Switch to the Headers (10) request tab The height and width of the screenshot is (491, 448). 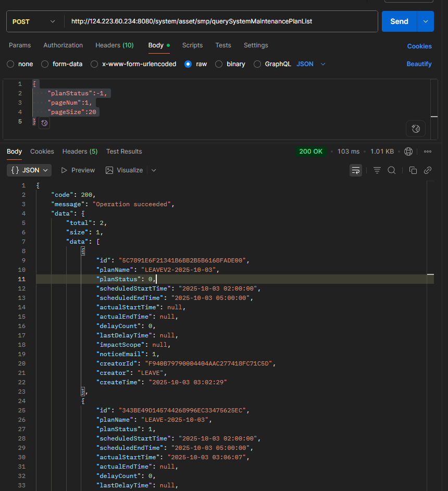[x=114, y=45]
